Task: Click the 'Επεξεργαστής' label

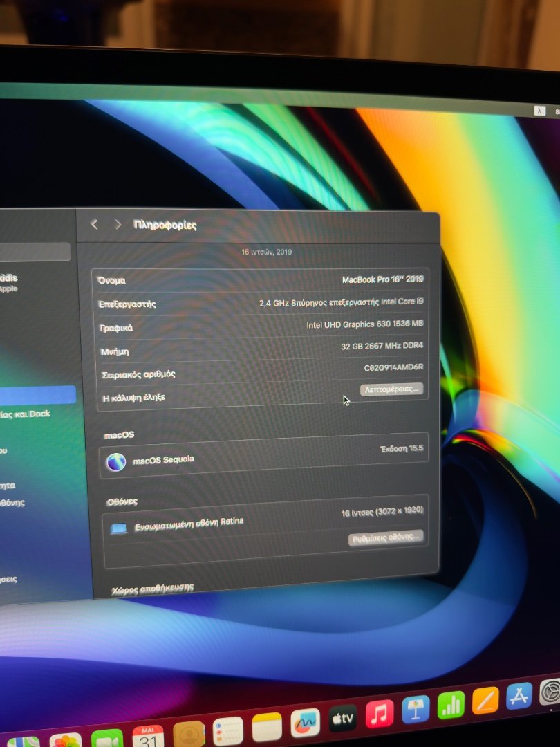Action: [x=127, y=304]
